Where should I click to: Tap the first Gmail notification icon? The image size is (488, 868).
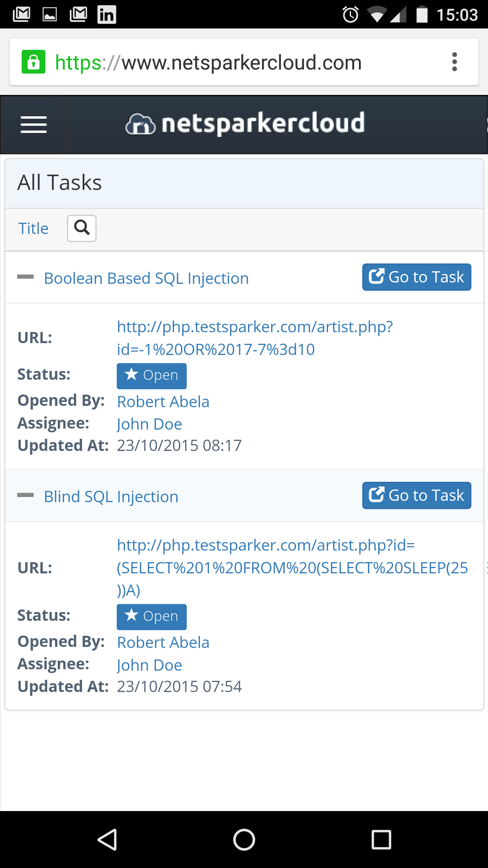21,15
